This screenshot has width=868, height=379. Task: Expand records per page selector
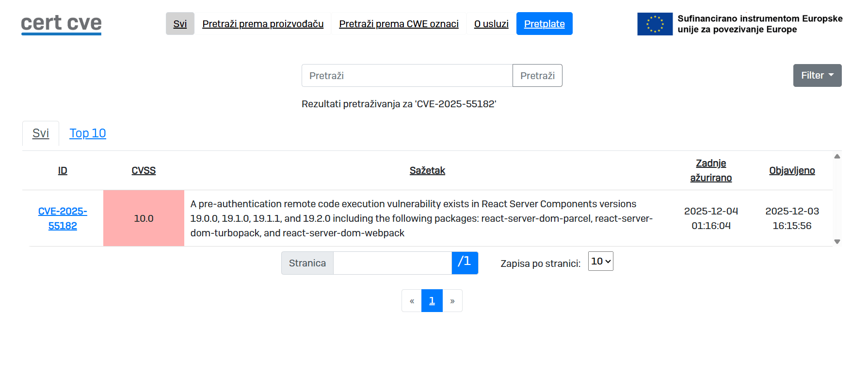tap(600, 262)
